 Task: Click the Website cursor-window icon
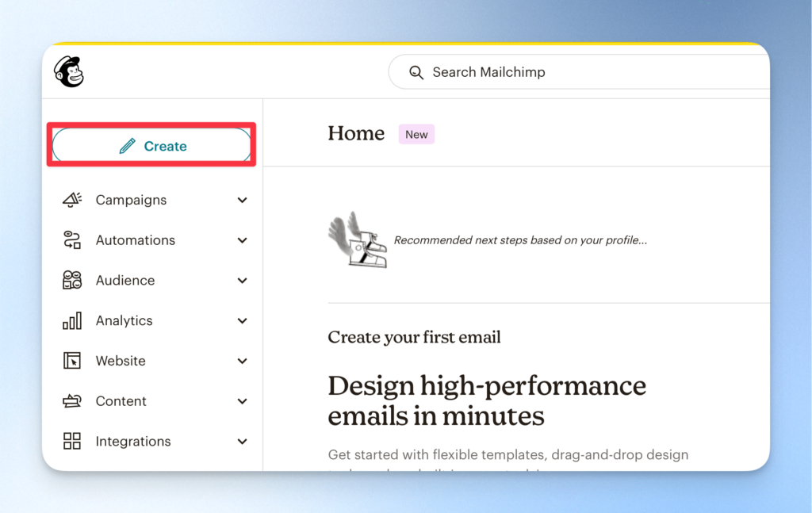[72, 360]
